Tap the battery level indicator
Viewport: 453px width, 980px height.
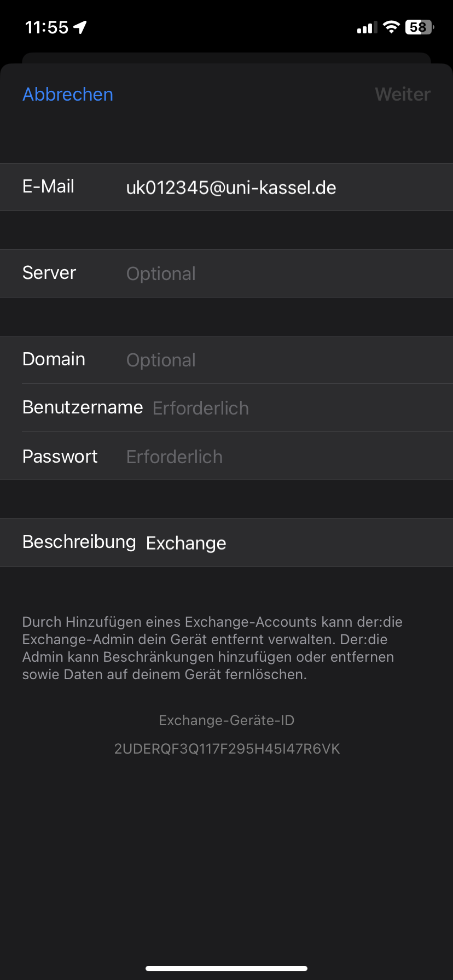click(x=419, y=27)
